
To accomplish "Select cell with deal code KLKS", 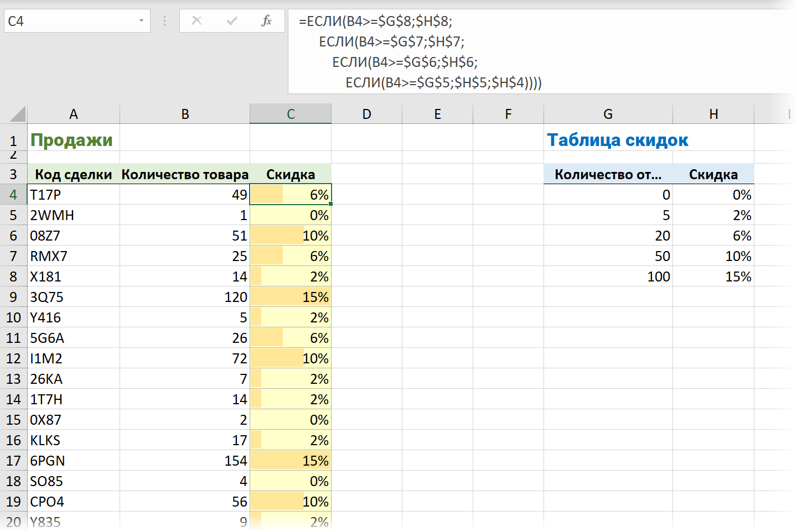I will 74,440.
